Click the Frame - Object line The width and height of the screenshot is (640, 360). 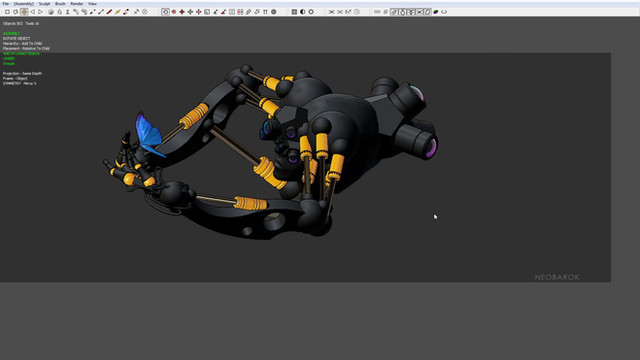(15, 78)
